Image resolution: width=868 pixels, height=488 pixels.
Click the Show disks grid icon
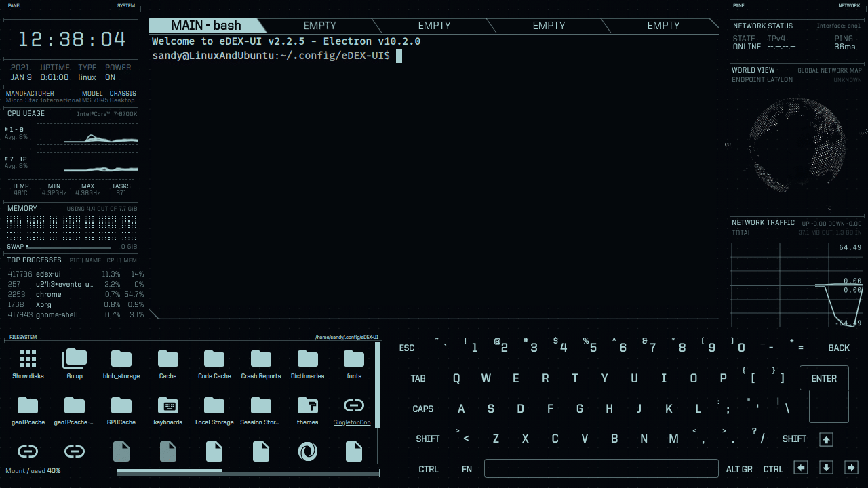tap(28, 359)
